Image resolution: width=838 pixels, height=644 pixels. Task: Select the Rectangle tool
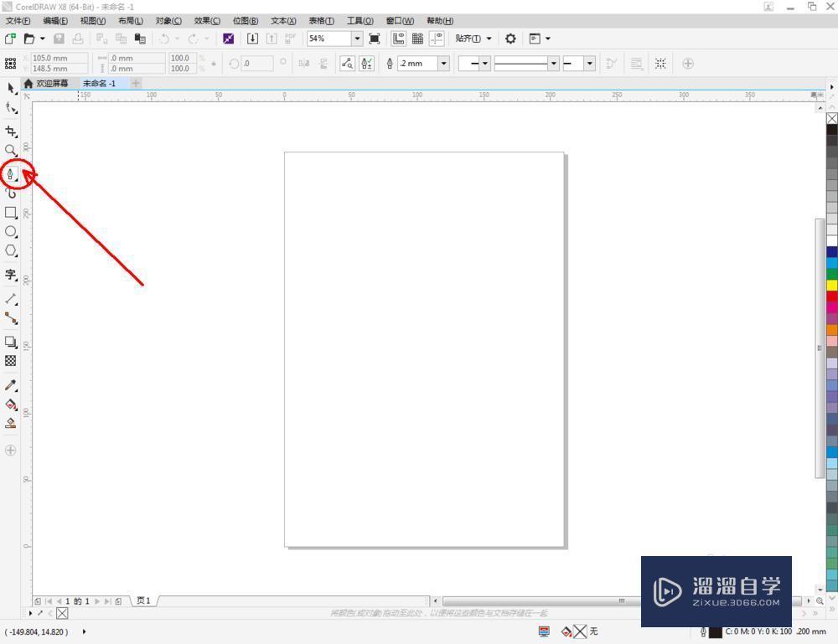(x=11, y=212)
